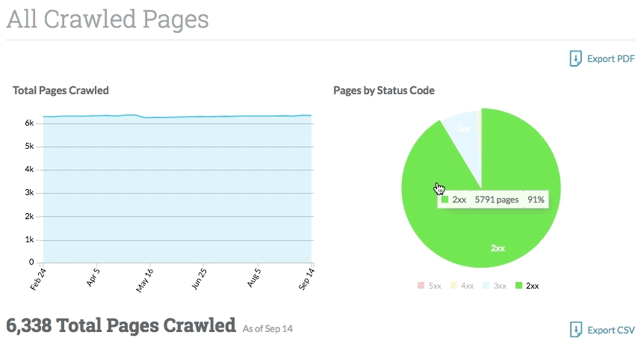The width and height of the screenshot is (644, 350).
Task: Toggle 3xx series via its legend text
Action: click(500, 286)
